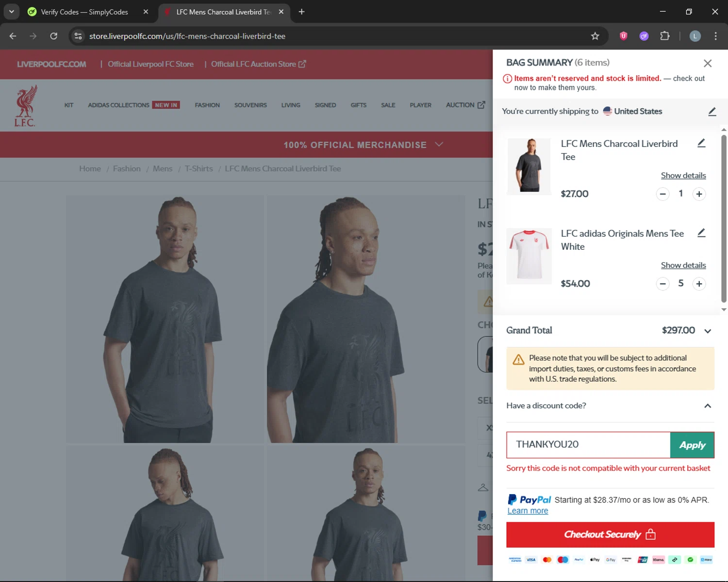Open the KIT menu
This screenshot has width=728, height=582.
pyautogui.click(x=69, y=105)
